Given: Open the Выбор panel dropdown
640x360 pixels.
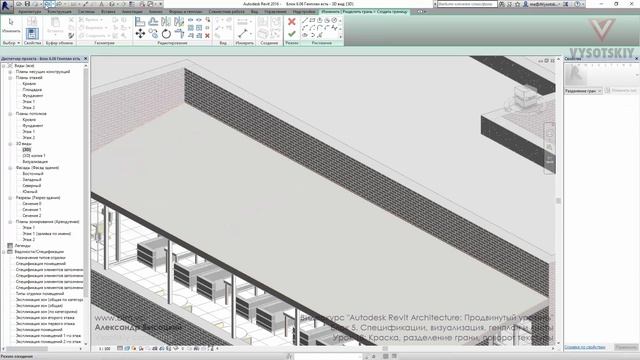Looking at the screenshot, I should point(11,43).
